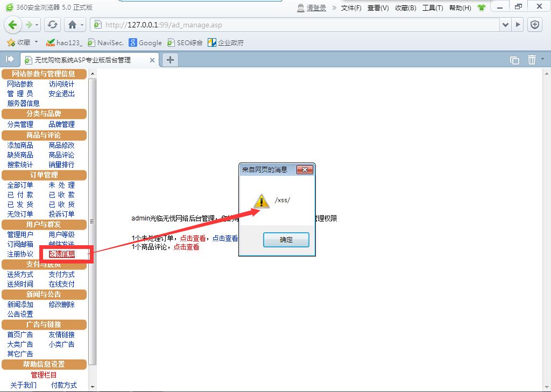Open the 查看(V) menu

click(x=378, y=8)
